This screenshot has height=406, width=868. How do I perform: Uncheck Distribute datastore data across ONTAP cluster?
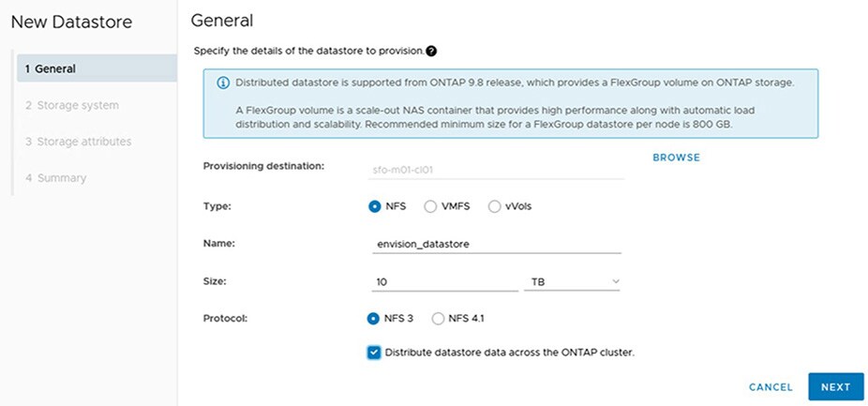375,353
